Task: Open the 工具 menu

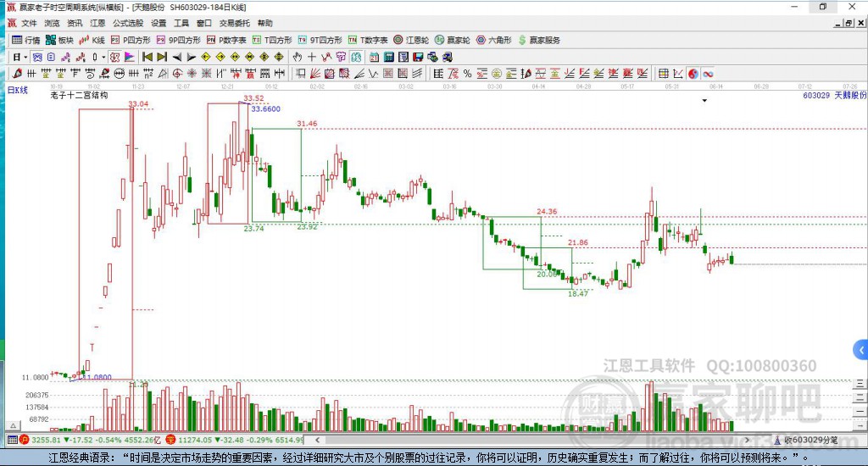Action: (181, 23)
